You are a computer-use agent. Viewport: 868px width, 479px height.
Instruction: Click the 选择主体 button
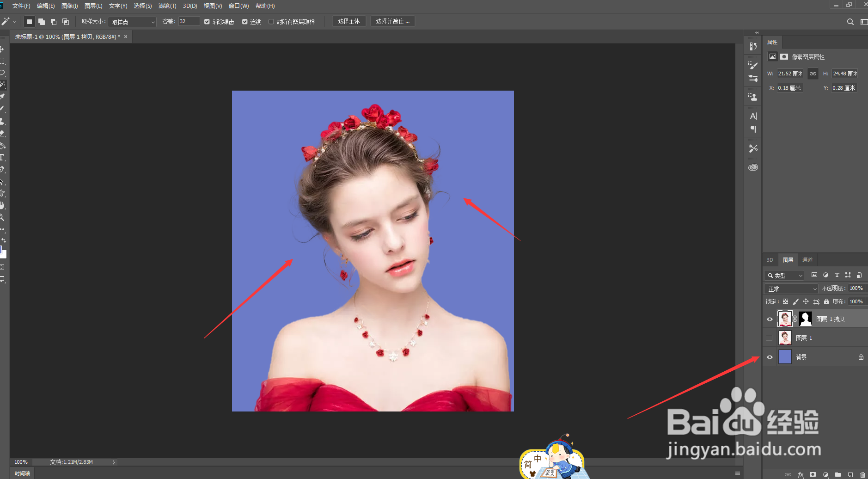(x=349, y=22)
